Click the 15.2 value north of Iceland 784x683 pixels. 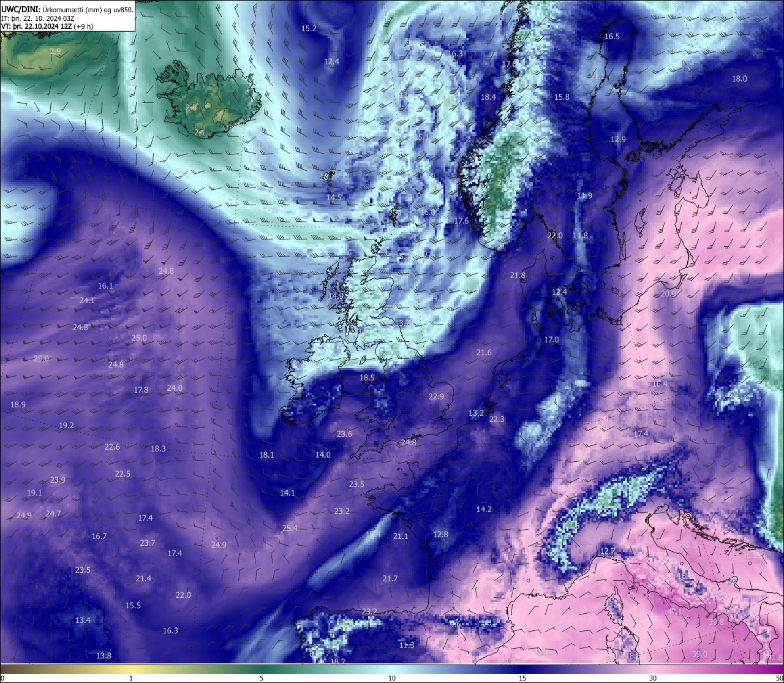point(309,29)
